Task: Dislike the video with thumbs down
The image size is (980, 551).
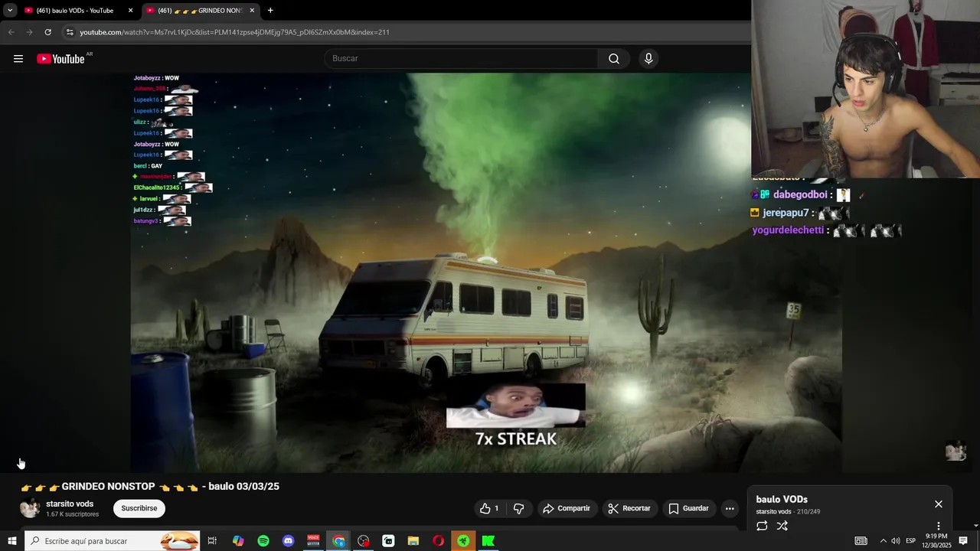Action: coord(518,508)
